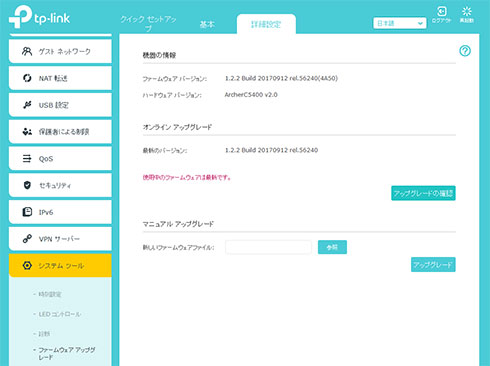
Task: Select ファームウェア アップグレード submenu item
Action: click(67, 353)
